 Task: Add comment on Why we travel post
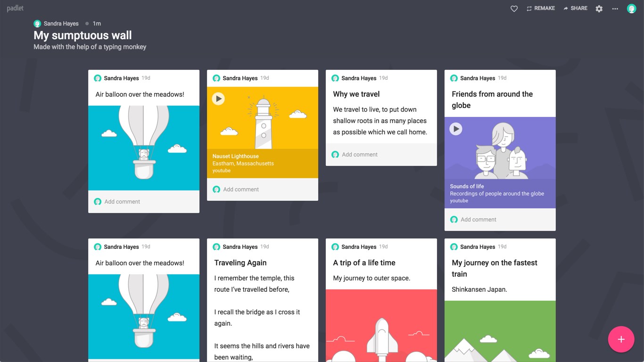(x=360, y=155)
